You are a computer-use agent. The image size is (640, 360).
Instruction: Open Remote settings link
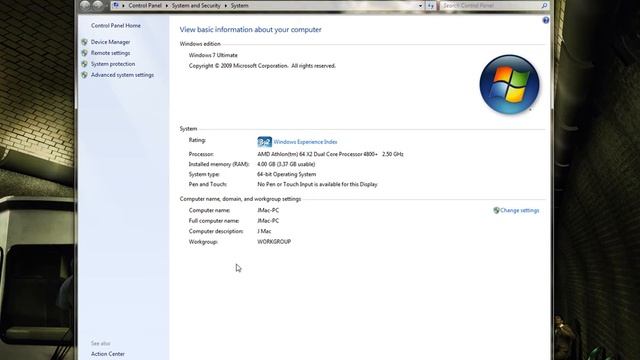pyautogui.click(x=110, y=53)
